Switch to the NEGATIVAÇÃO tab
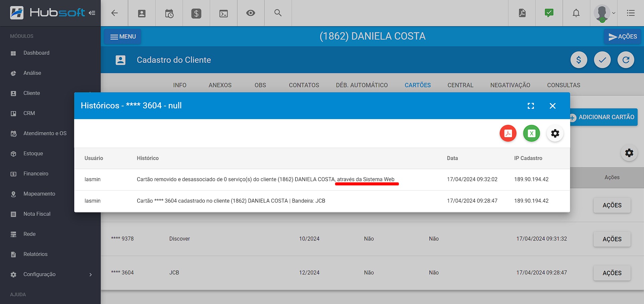This screenshot has height=304, width=644. [x=510, y=85]
